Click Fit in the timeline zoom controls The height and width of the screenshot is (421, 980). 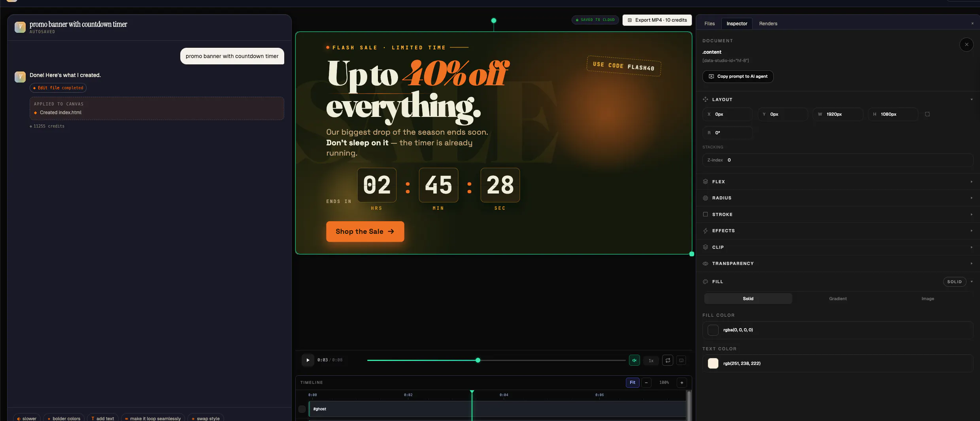633,383
